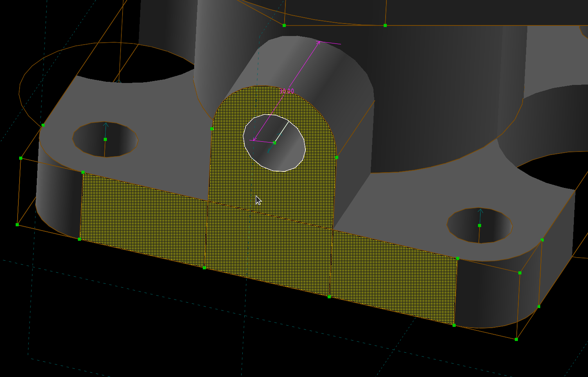The image size is (588, 377).
Task: Select the green point at the hatched face's upper-left corner
Action: point(83,172)
